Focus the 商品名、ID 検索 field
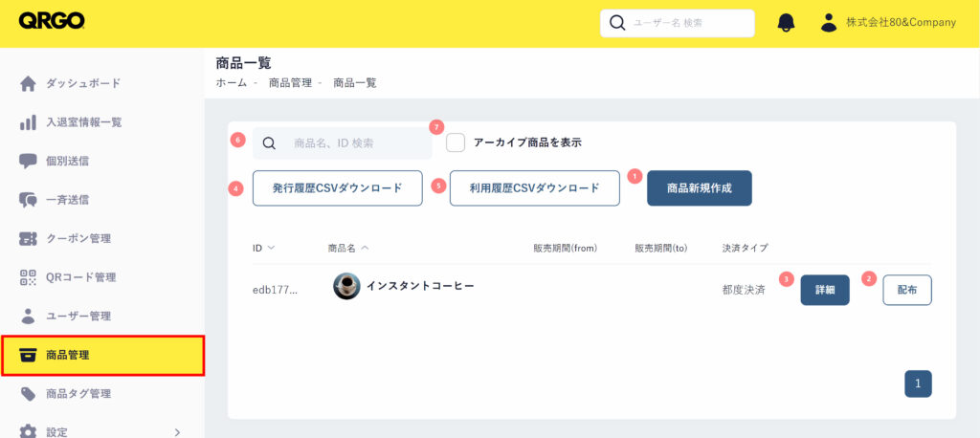The height and width of the screenshot is (438, 980). [x=343, y=143]
